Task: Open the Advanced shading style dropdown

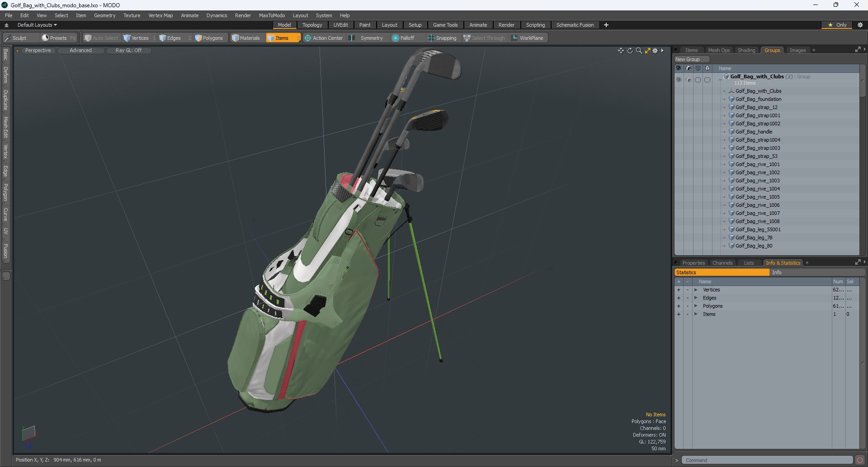Action: [80, 51]
